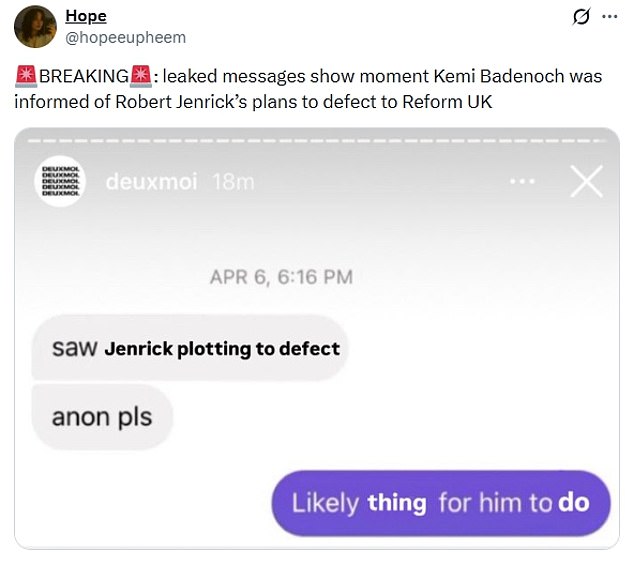634x565 pixels.
Task: Click the "Jenrick plotting to defect" message bubble
Action: (190, 349)
